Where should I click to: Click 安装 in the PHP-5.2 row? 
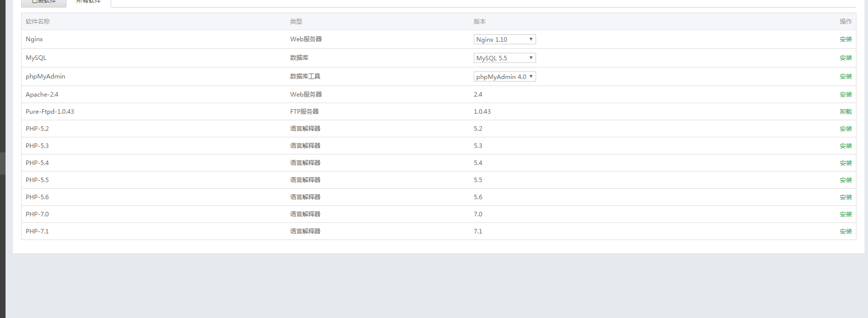[x=846, y=129]
